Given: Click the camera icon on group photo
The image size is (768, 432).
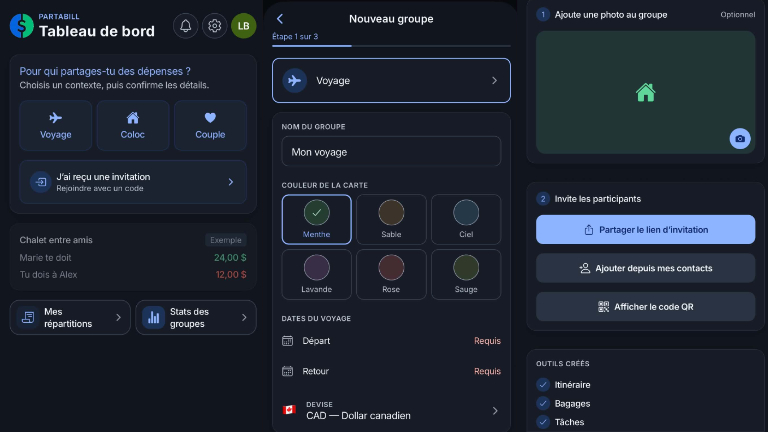Looking at the screenshot, I should pyautogui.click(x=740, y=139).
